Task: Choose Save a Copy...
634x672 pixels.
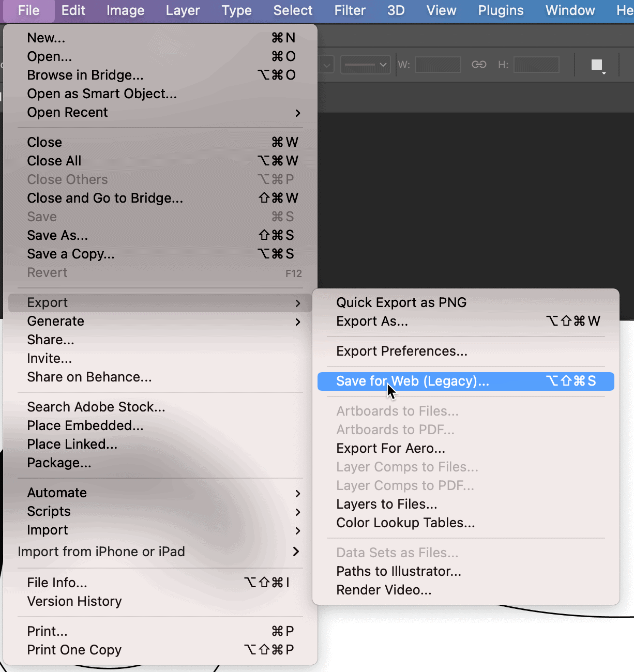Action: pyautogui.click(x=160, y=254)
